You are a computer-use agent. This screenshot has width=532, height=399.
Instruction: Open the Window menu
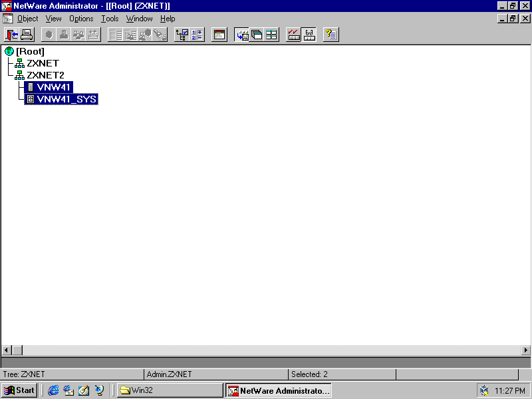(x=139, y=19)
